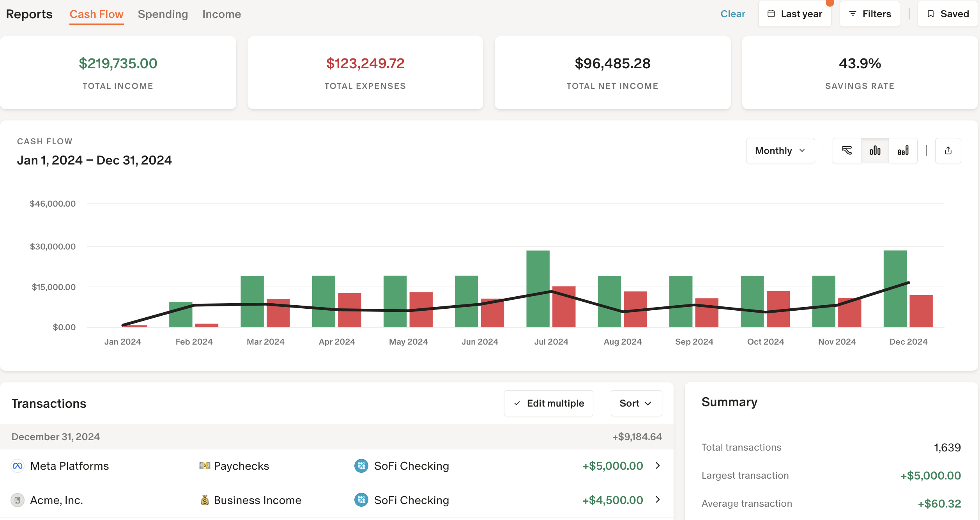The image size is (980, 520).
Task: Expand the Meta Platforms transaction details
Action: [657, 465]
